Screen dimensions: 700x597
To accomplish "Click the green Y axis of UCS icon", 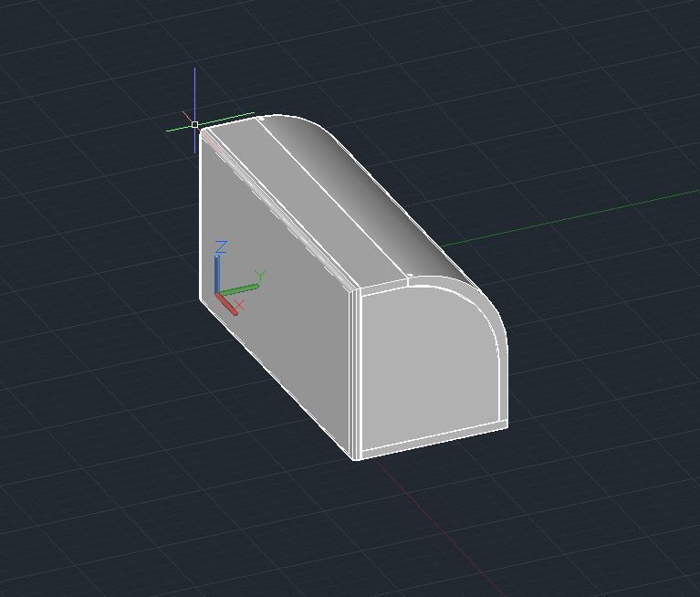I will pyautogui.click(x=238, y=289).
